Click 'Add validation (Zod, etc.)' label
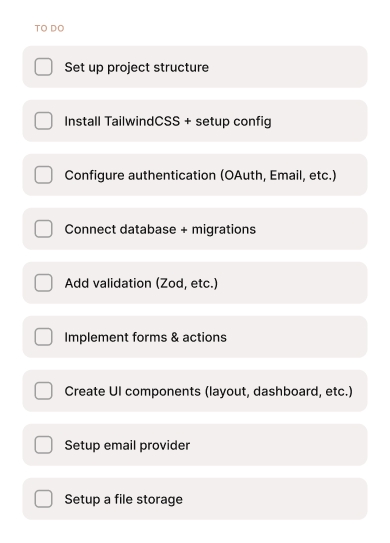Viewport: 390px width, 543px height. click(x=141, y=283)
